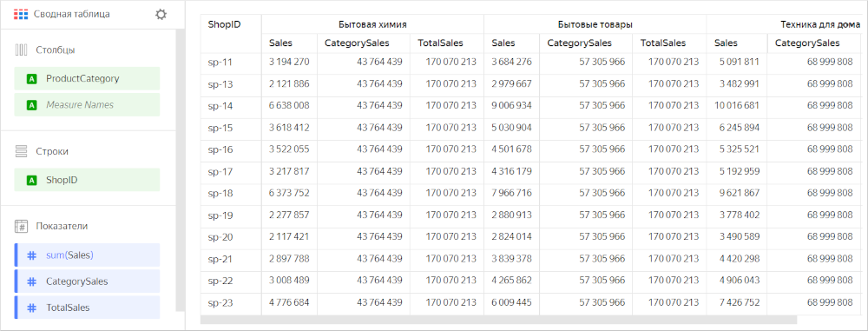Screen dimensions: 868x331
Task: Click the sp-18 row label
Action: click(x=220, y=194)
